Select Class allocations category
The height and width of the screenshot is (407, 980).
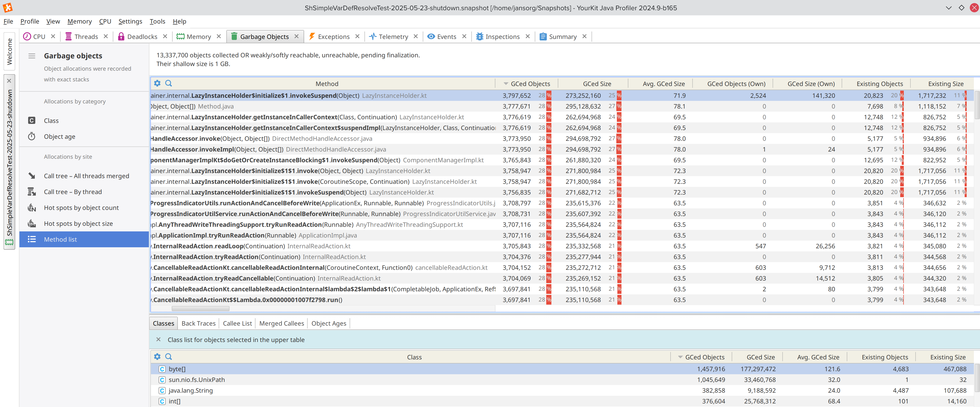(x=84, y=121)
